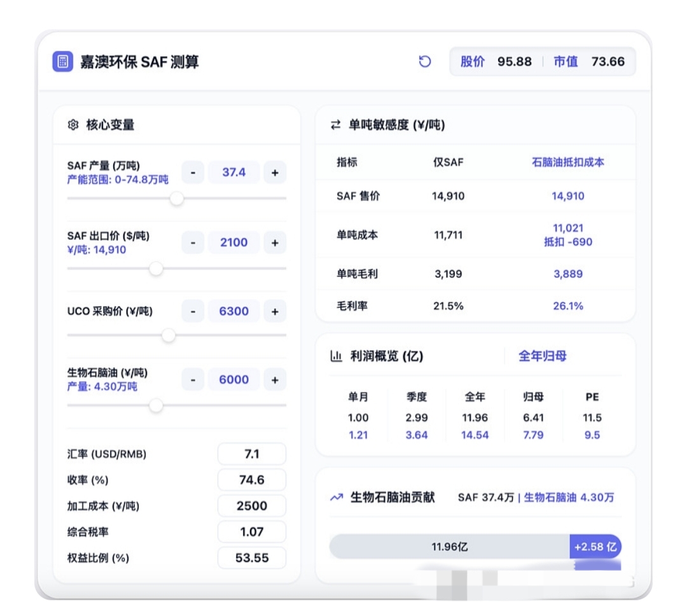Click the 季度 value 3.64
The image size is (687, 616).
[416, 435]
